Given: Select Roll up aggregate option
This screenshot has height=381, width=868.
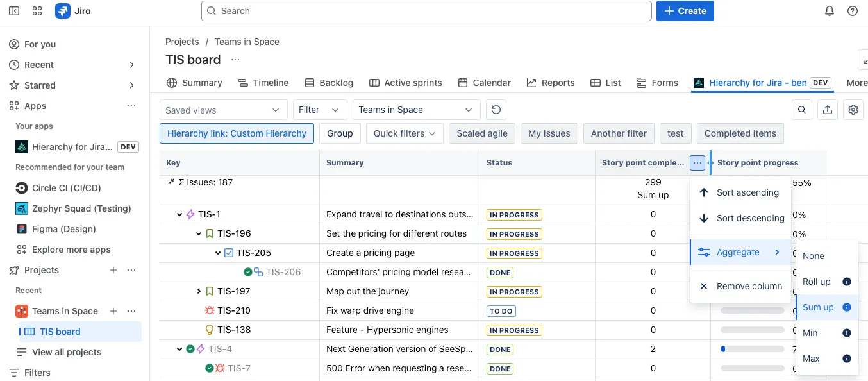Looking at the screenshot, I should [827, 282].
